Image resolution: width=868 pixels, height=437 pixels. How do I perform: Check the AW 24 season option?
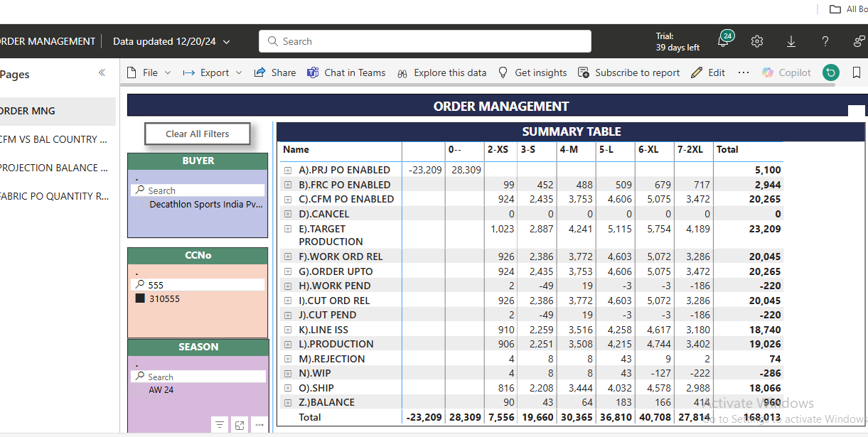(x=140, y=390)
